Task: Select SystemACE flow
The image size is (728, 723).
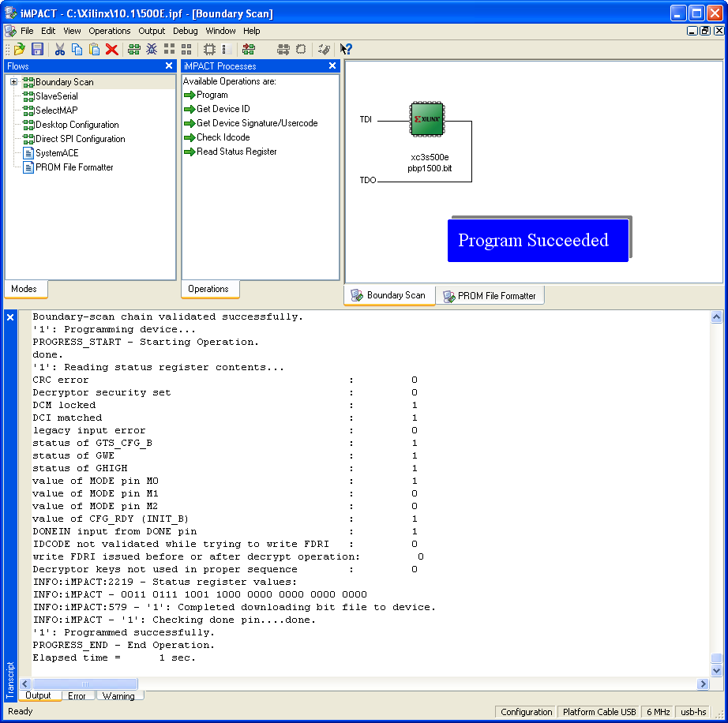Action: pos(57,153)
